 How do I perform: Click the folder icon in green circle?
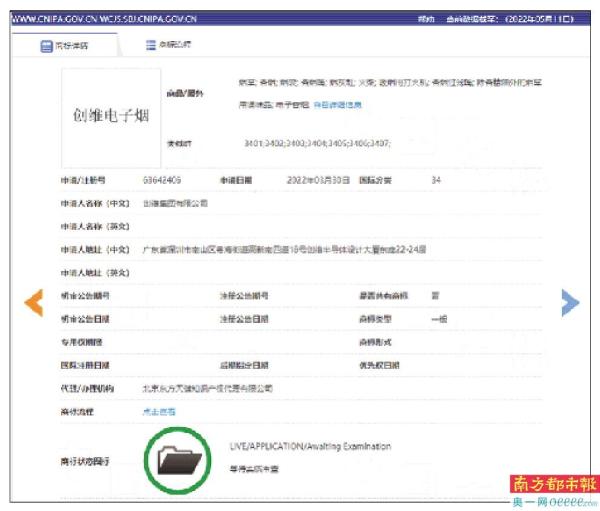tap(180, 460)
